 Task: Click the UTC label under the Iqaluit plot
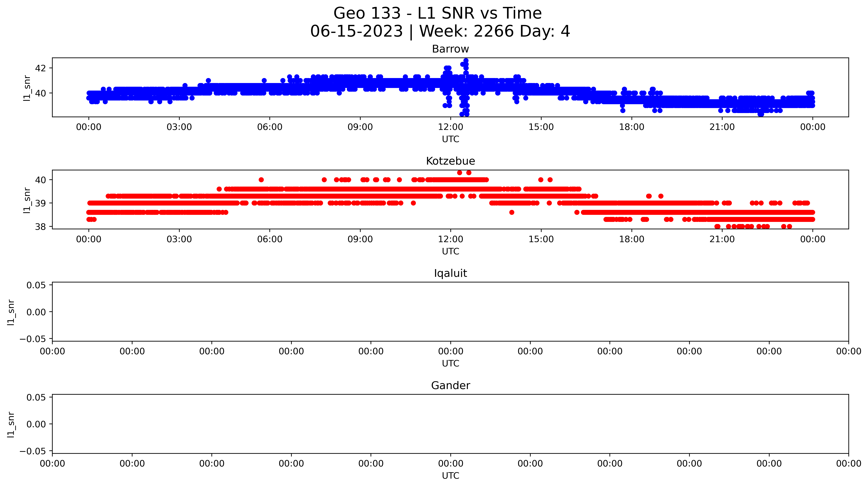pos(451,364)
